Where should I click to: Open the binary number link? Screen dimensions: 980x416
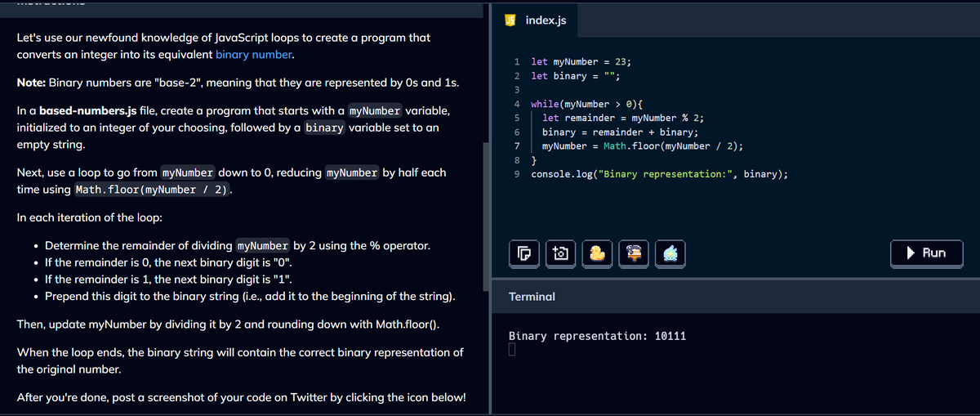pyautogui.click(x=255, y=55)
